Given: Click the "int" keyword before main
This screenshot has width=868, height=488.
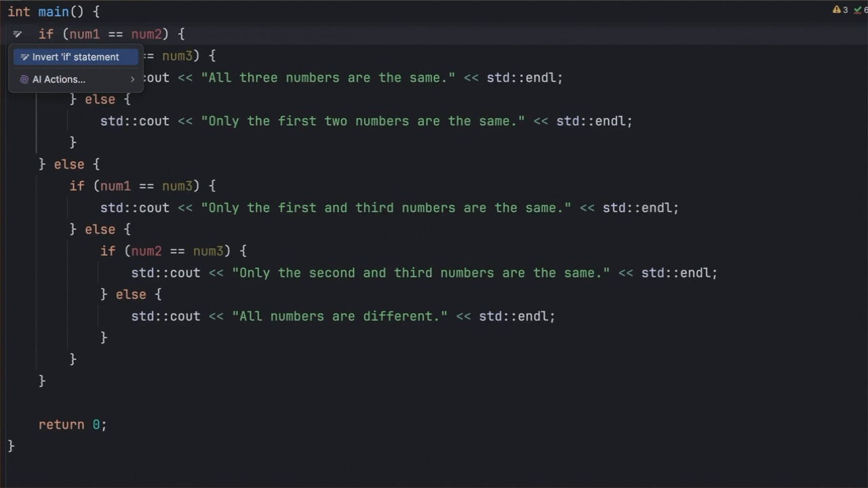Looking at the screenshot, I should 19,12.
